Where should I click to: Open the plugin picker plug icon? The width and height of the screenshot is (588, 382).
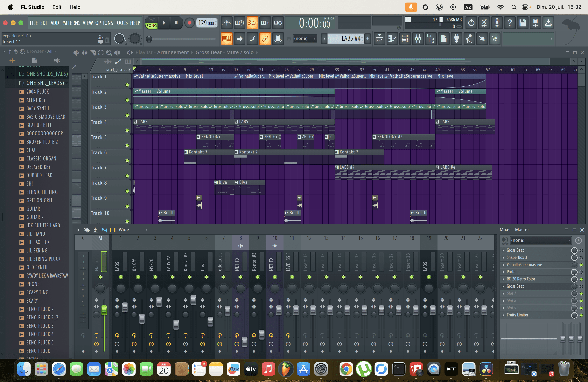pos(457,39)
